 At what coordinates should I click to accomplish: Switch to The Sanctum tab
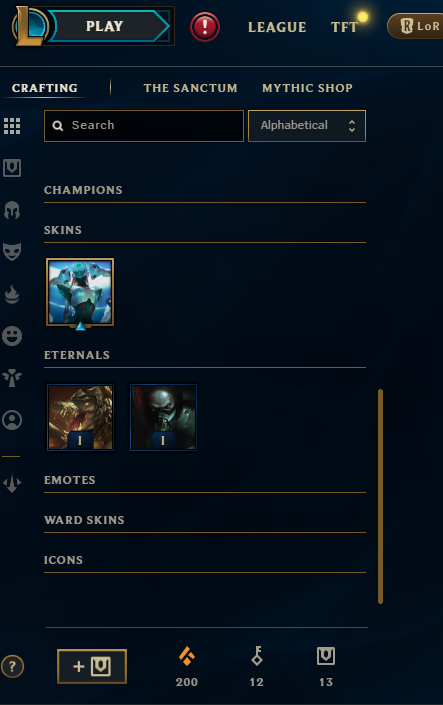coord(190,88)
